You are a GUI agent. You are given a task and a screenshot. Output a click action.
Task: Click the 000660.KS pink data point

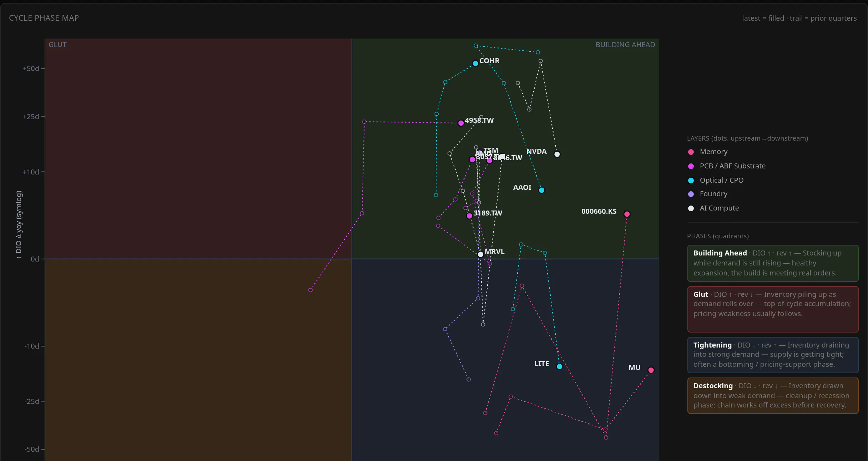tap(627, 214)
